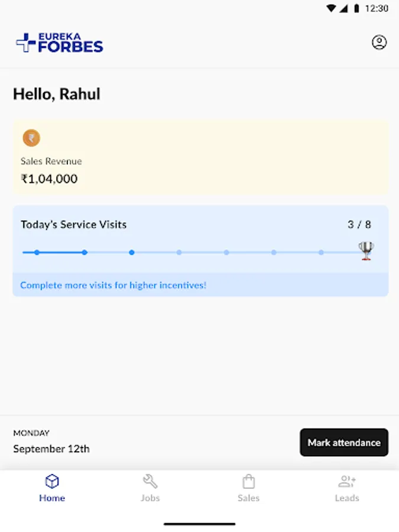Viewport: 399px width, 532px height.
Task: Switch to the Home tab
Action: (x=52, y=489)
